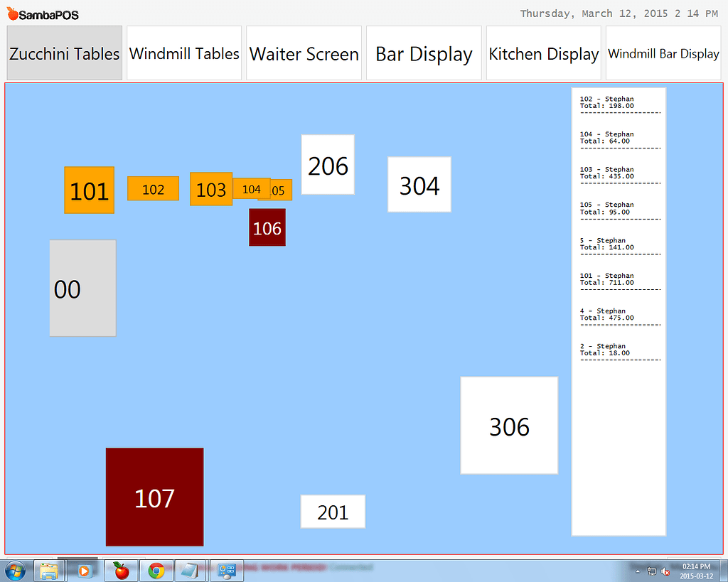Switch to Windmill Tables screen
The image size is (728, 582).
point(183,53)
